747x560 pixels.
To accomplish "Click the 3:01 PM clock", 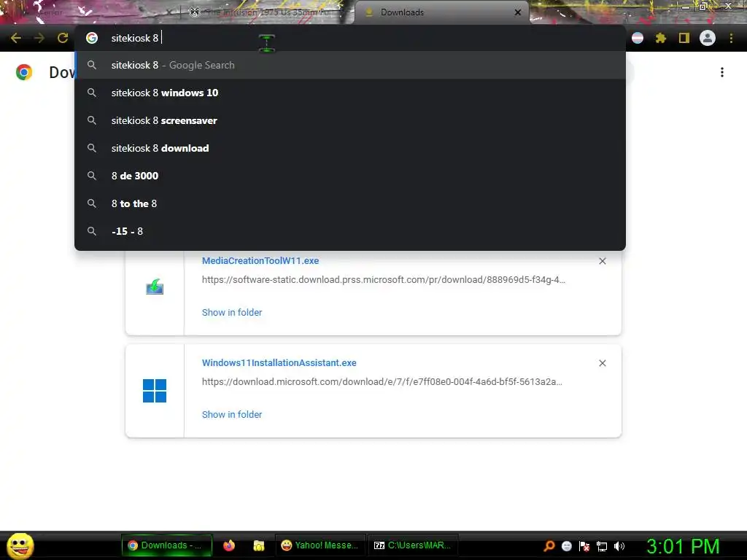I will 683,546.
